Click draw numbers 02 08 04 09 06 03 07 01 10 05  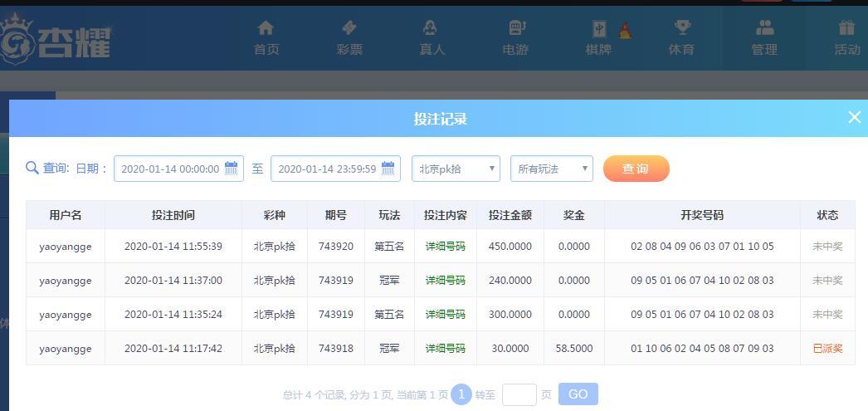pyautogui.click(x=702, y=247)
